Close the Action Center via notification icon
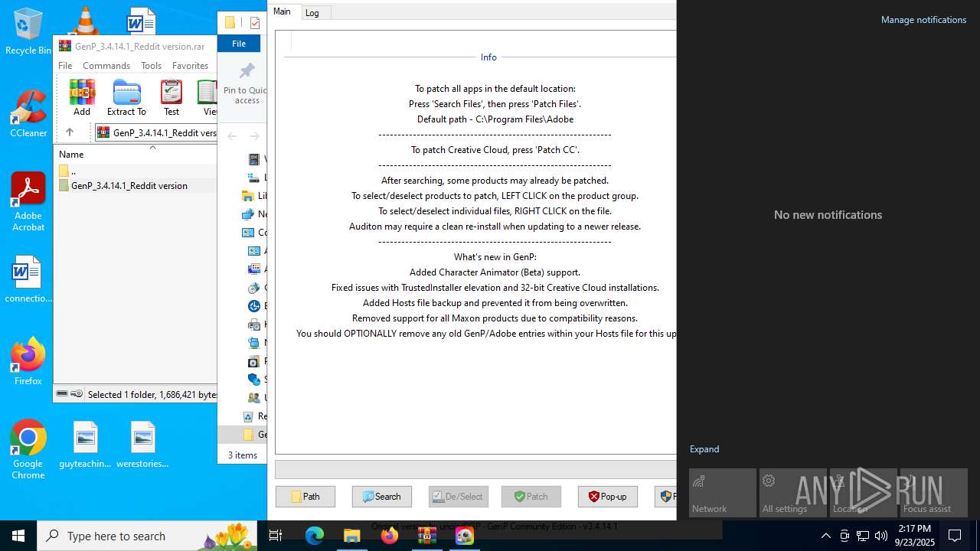The image size is (980, 551). click(x=955, y=536)
